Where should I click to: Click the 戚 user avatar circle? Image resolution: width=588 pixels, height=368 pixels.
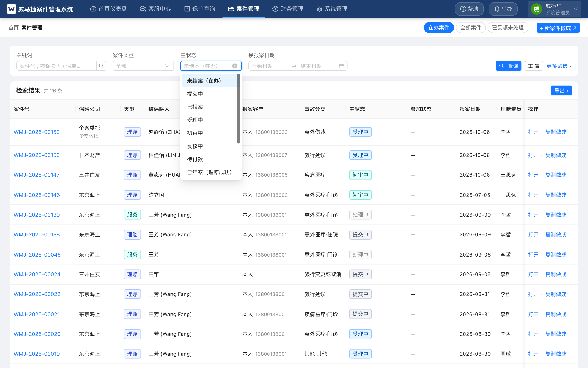coord(536,9)
